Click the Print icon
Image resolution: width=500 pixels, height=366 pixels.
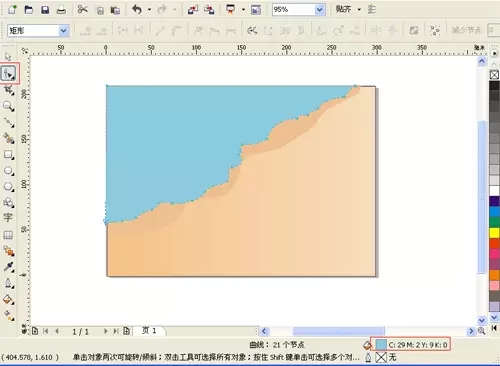[x=61, y=10]
